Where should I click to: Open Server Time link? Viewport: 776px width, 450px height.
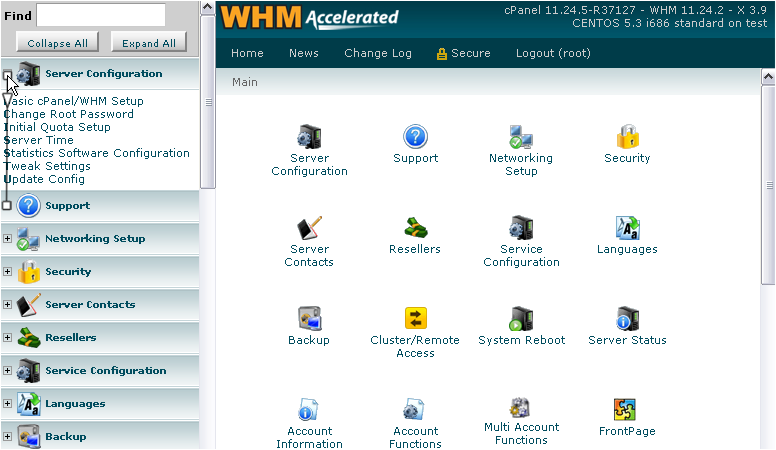point(39,140)
